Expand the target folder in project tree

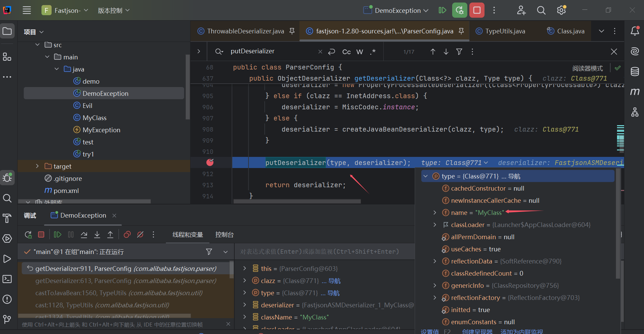point(37,166)
